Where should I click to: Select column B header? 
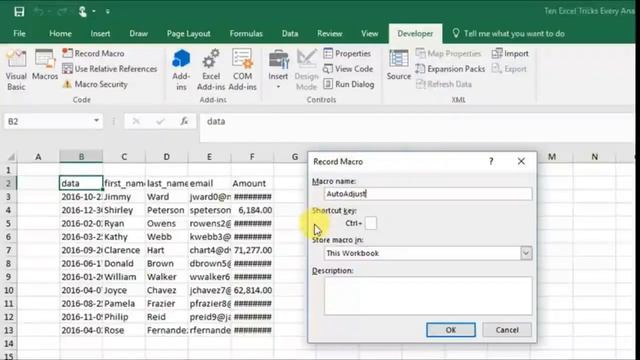click(81, 156)
